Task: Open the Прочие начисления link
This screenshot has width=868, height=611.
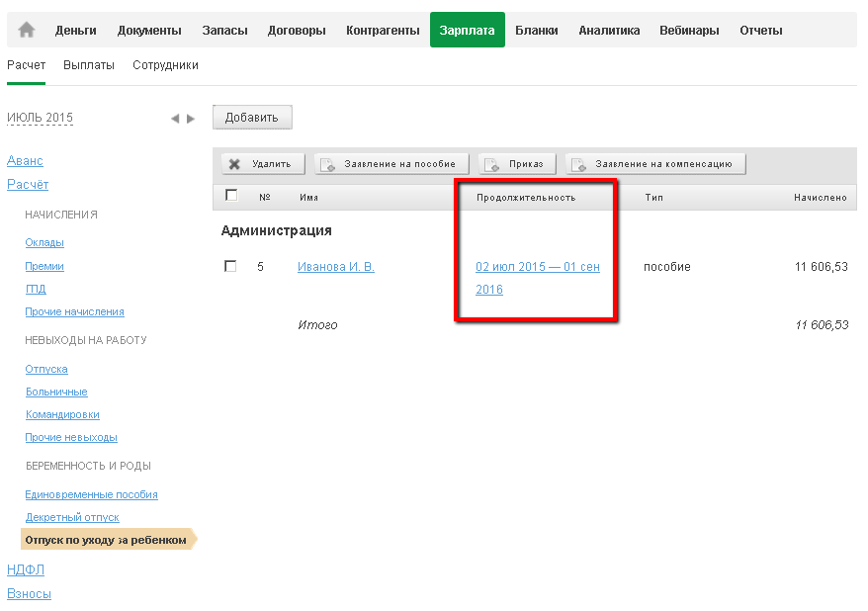Action: click(75, 311)
